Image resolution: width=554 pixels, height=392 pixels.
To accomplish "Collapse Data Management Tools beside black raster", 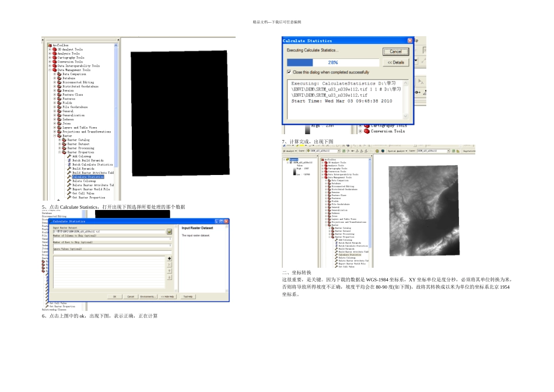I will click(50, 70).
